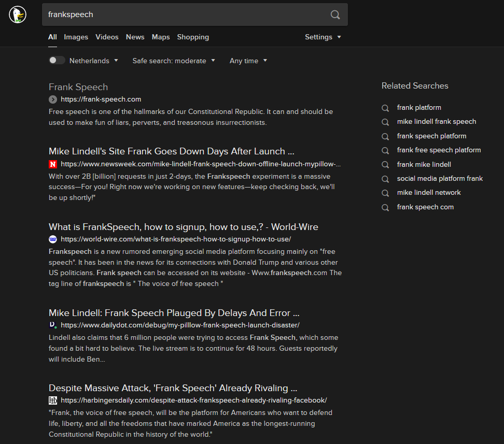Click the Harbingers Daily favicon
504x444 pixels.
[53, 400]
